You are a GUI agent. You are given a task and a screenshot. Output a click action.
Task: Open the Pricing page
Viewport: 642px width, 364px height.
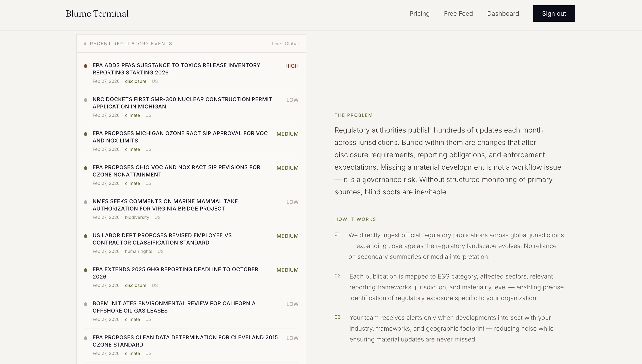coord(419,13)
